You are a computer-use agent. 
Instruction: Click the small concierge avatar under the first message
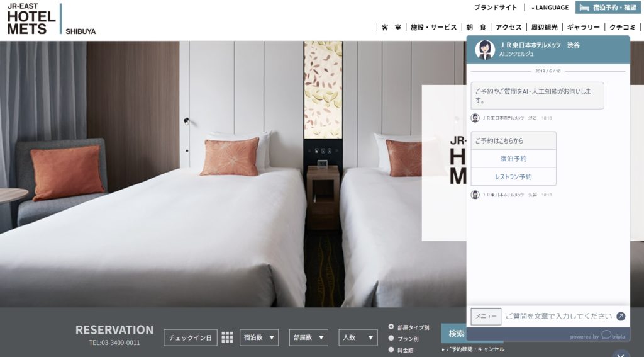click(475, 118)
